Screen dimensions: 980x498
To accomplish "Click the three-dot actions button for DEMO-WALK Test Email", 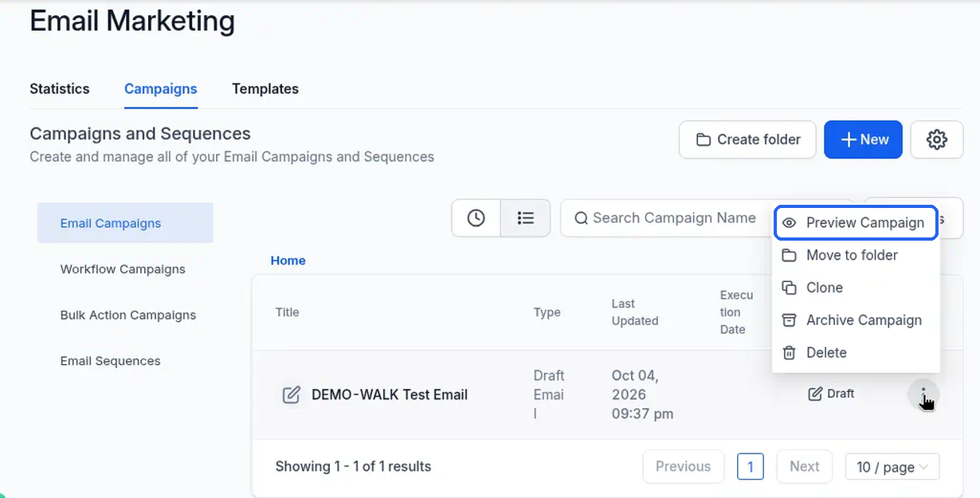I will (923, 394).
